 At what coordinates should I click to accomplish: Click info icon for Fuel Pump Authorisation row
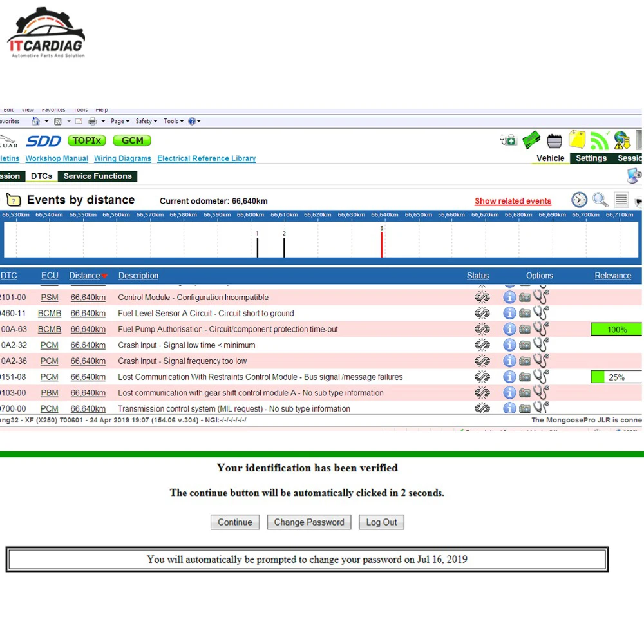point(509,329)
